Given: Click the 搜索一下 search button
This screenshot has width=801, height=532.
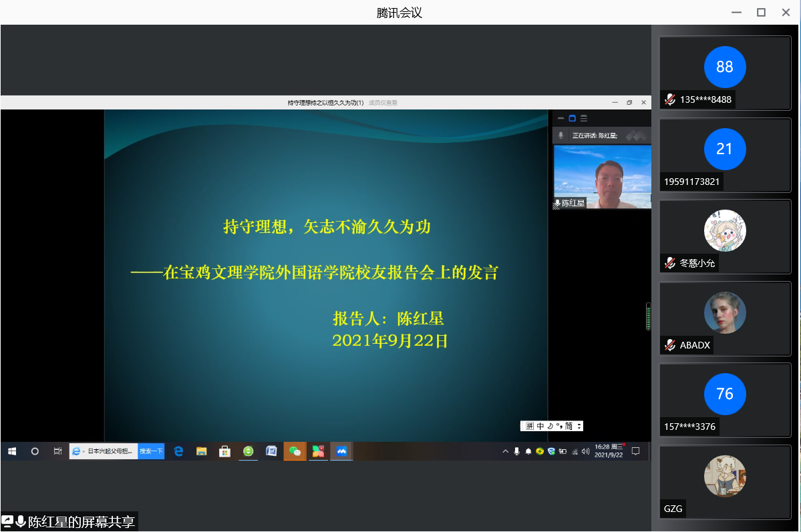Looking at the screenshot, I should (151, 451).
